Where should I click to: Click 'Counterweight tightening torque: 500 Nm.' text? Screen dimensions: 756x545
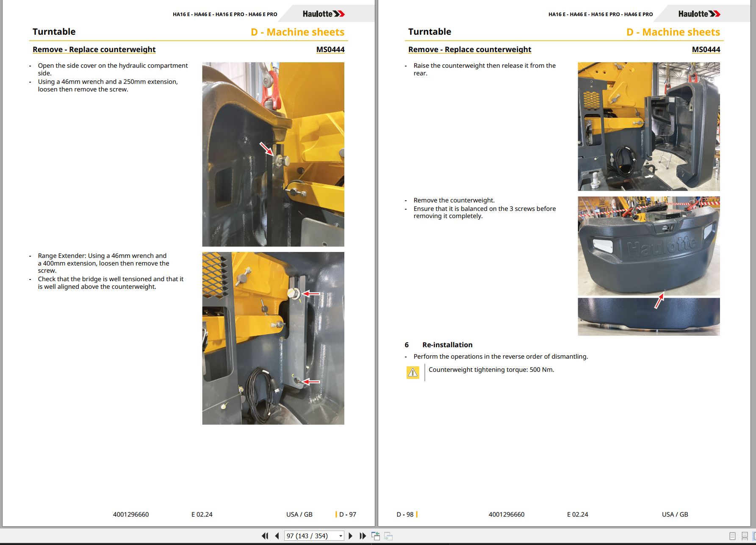(x=491, y=370)
